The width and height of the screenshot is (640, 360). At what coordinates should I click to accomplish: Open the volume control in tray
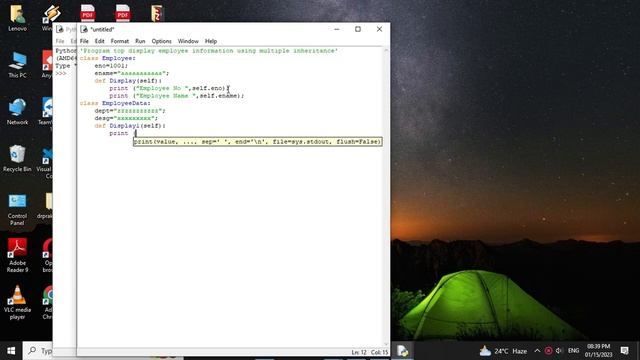[x=559, y=351]
